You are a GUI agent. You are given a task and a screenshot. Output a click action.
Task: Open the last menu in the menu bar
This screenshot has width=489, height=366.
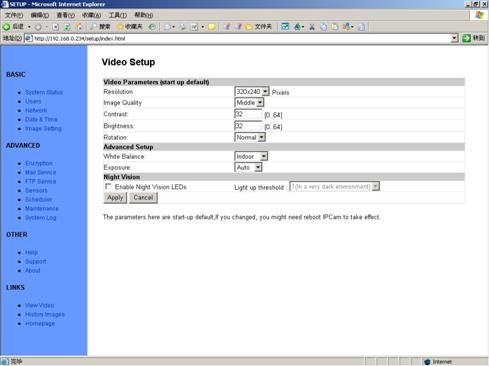(x=144, y=15)
